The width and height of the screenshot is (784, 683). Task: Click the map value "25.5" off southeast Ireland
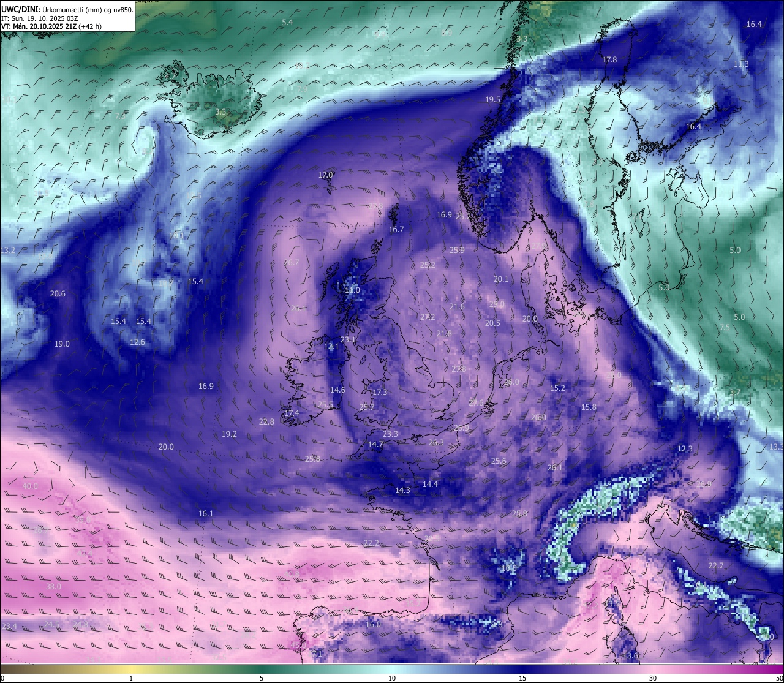tap(325, 405)
